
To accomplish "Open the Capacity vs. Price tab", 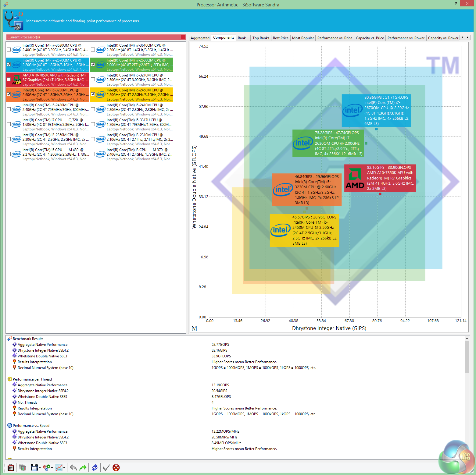I will point(370,38).
